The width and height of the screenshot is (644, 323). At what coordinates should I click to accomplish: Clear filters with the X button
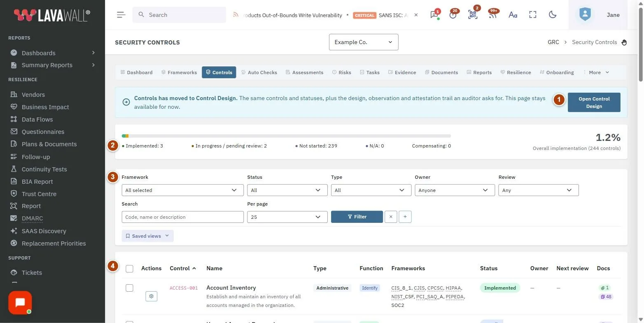(391, 217)
